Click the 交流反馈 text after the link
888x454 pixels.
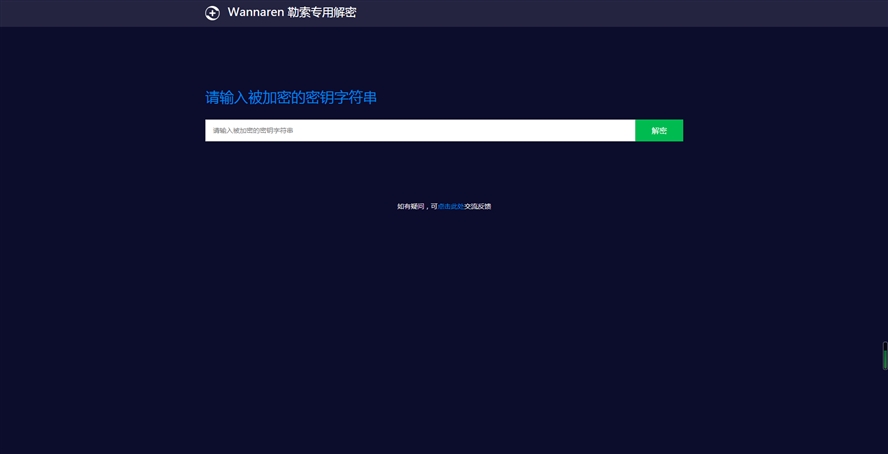pyautogui.click(x=477, y=207)
